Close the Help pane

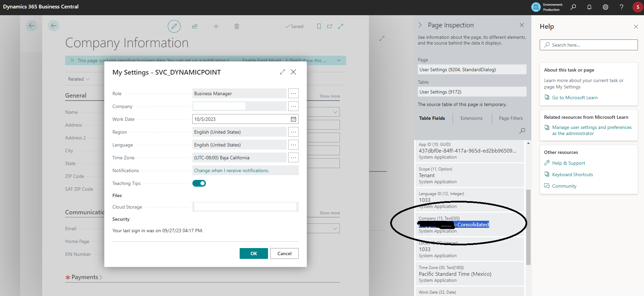pos(636,26)
